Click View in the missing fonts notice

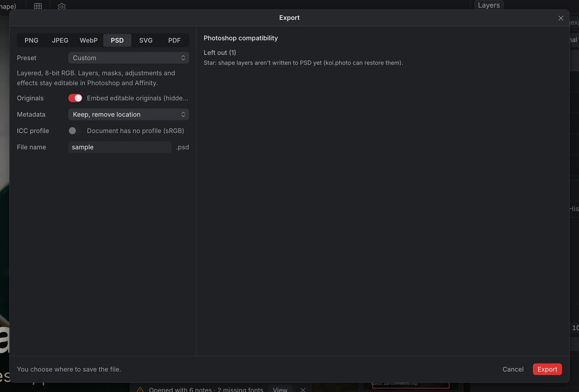(x=280, y=389)
